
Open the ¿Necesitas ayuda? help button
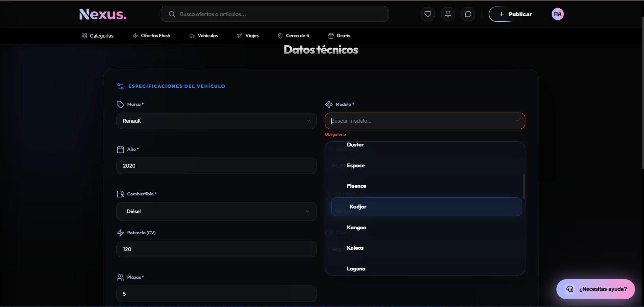tap(595, 289)
